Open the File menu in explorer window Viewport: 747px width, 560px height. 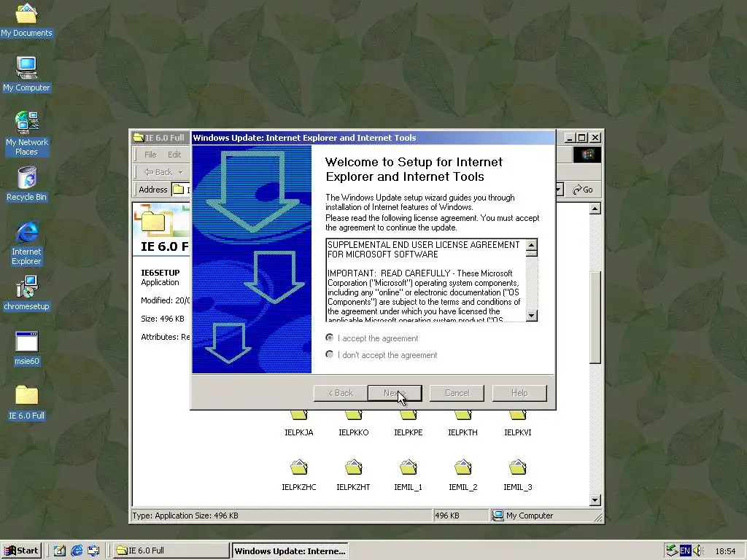pyautogui.click(x=150, y=155)
